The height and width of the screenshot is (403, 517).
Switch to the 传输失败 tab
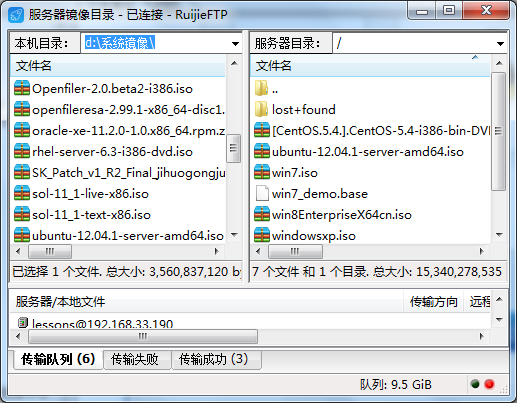(137, 360)
